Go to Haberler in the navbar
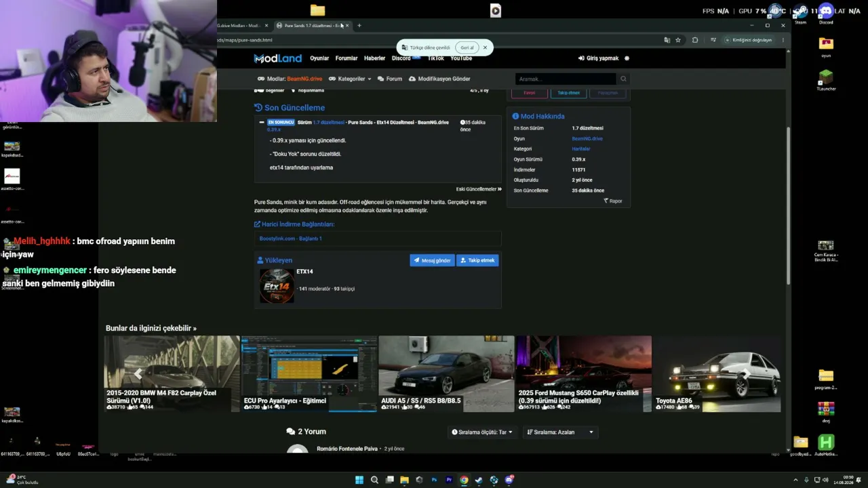Image resolution: width=868 pixels, height=488 pixels. pos(374,58)
